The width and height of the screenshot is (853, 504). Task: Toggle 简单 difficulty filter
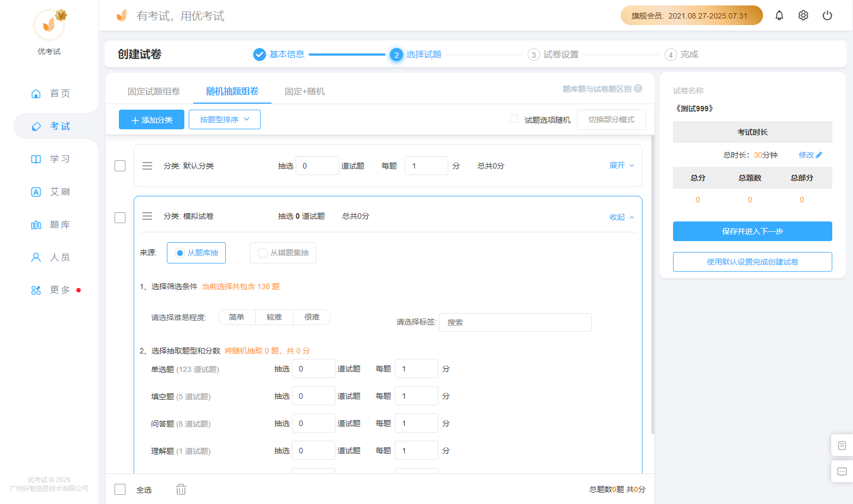pyautogui.click(x=237, y=317)
